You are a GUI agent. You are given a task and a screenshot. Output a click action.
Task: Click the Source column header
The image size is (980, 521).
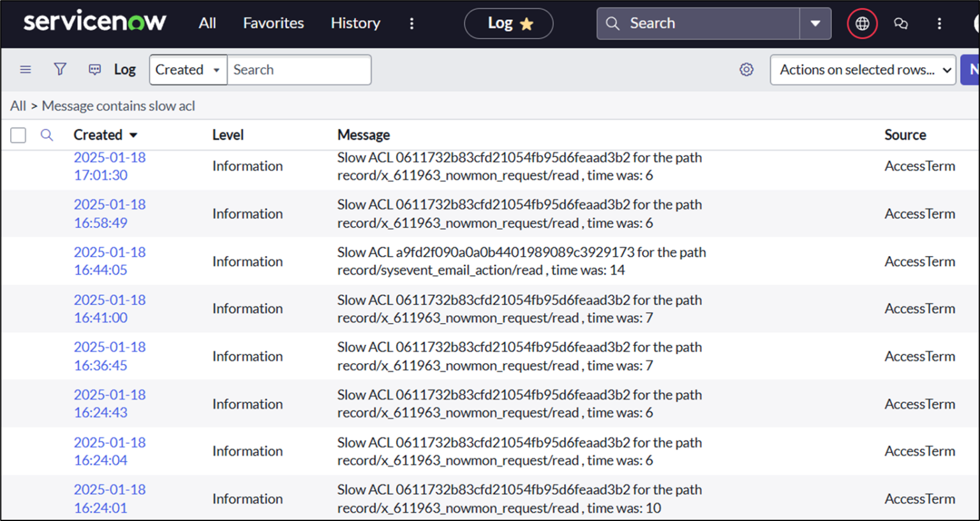click(x=905, y=135)
